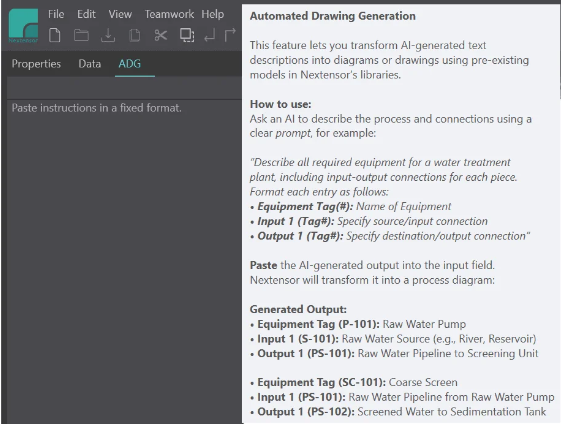
Task: Open the View menu
Action: (x=120, y=14)
